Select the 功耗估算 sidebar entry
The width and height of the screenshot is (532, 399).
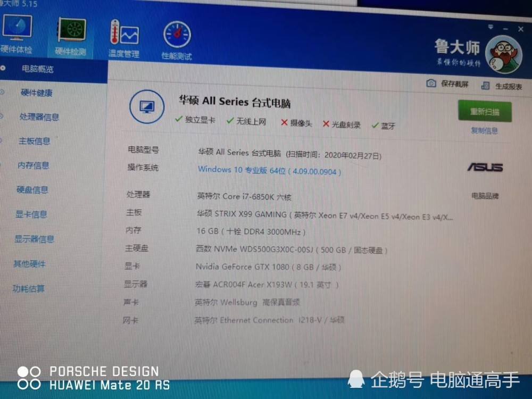(29, 288)
